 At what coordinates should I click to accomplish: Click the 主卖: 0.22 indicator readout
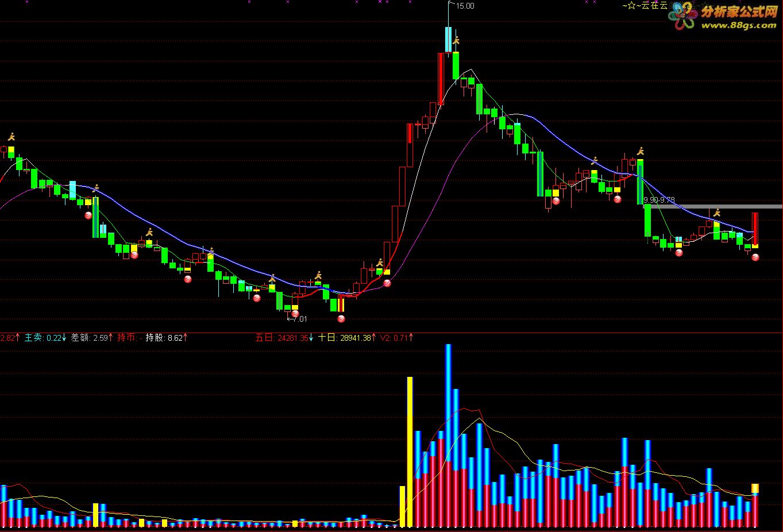tap(46, 338)
